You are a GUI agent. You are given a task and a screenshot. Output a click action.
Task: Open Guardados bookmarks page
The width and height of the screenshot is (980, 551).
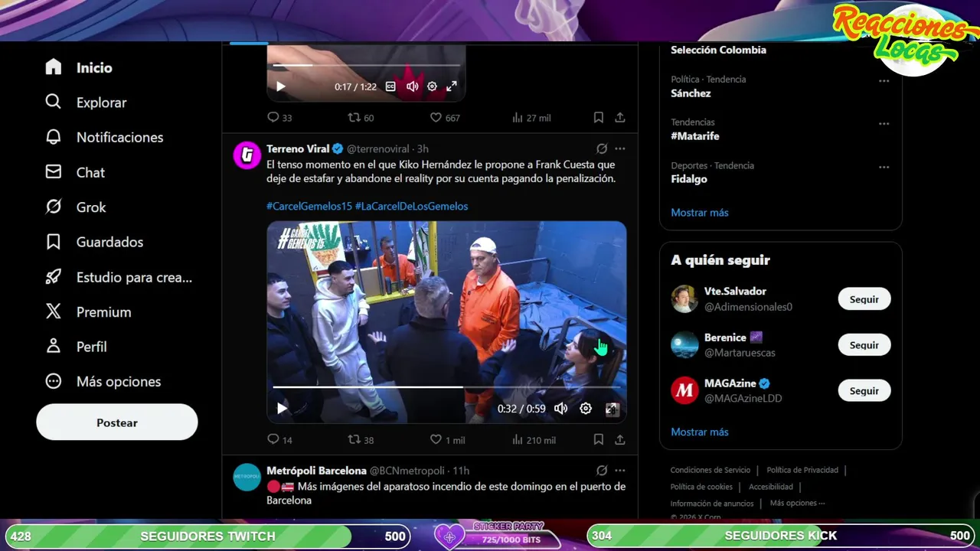(94, 242)
